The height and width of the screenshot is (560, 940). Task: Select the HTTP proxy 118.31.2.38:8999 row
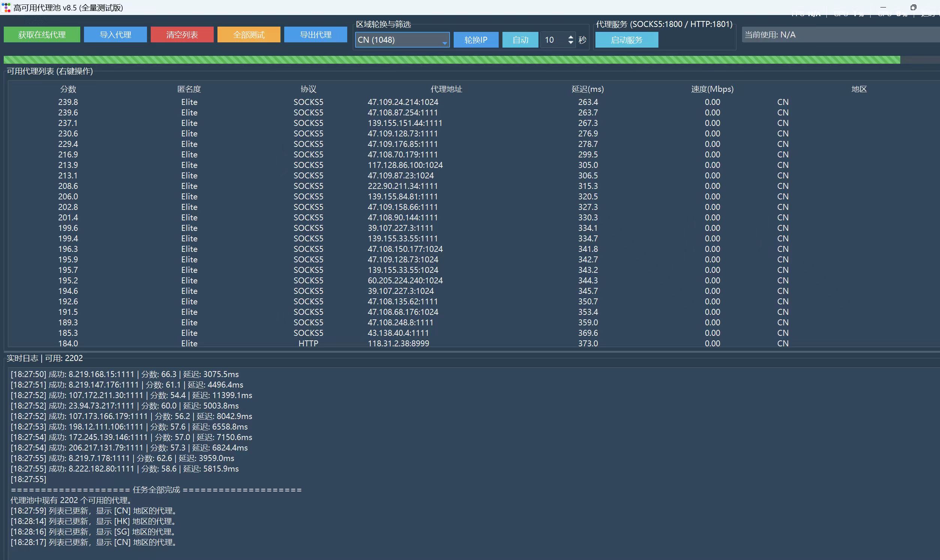399,343
